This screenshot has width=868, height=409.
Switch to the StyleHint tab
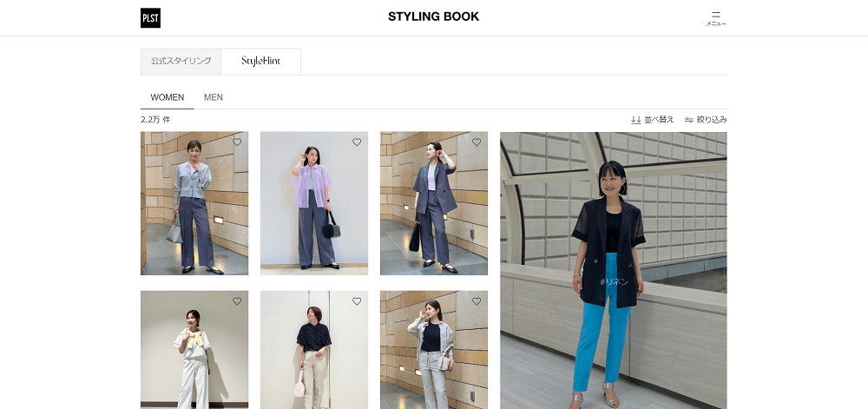pyautogui.click(x=260, y=62)
